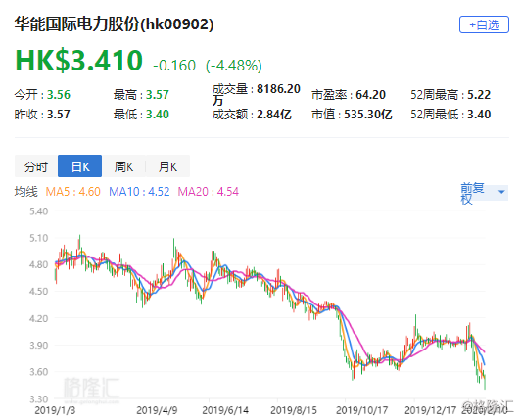This screenshot has width=521, height=420.
Task: Click the 昨收 value 3.57
Action: [59, 115]
